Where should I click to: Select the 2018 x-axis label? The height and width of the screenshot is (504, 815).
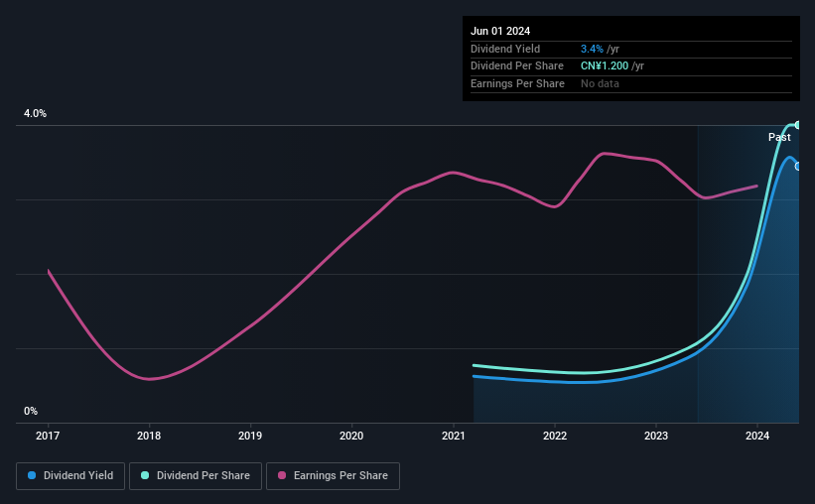(x=149, y=436)
